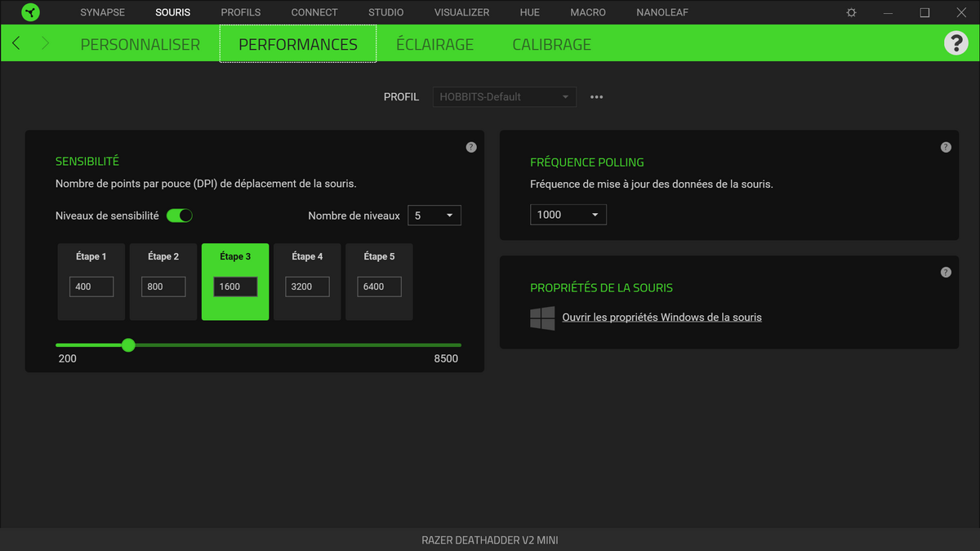The image size is (980, 551).
Task: Switch to the SYNAPSE tab
Action: coord(103,12)
